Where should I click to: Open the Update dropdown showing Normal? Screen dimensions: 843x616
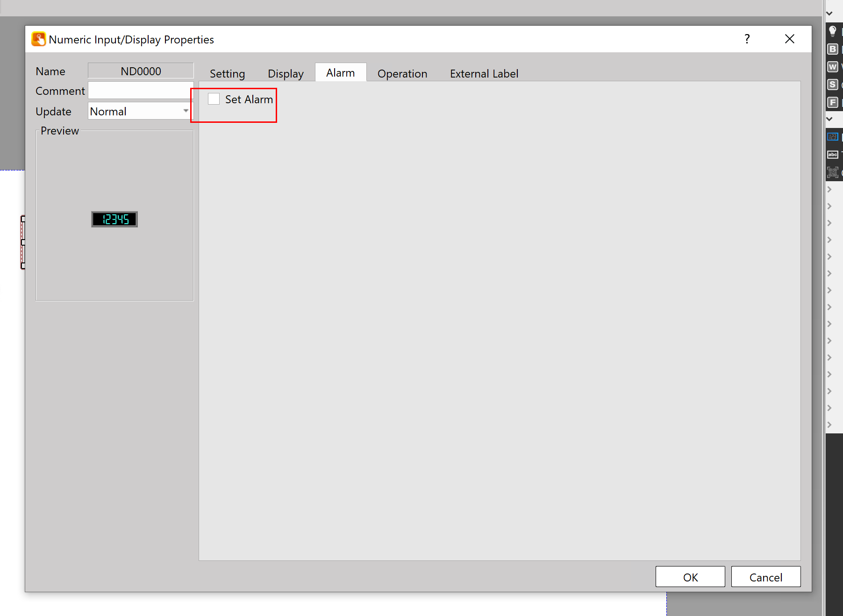(x=186, y=111)
